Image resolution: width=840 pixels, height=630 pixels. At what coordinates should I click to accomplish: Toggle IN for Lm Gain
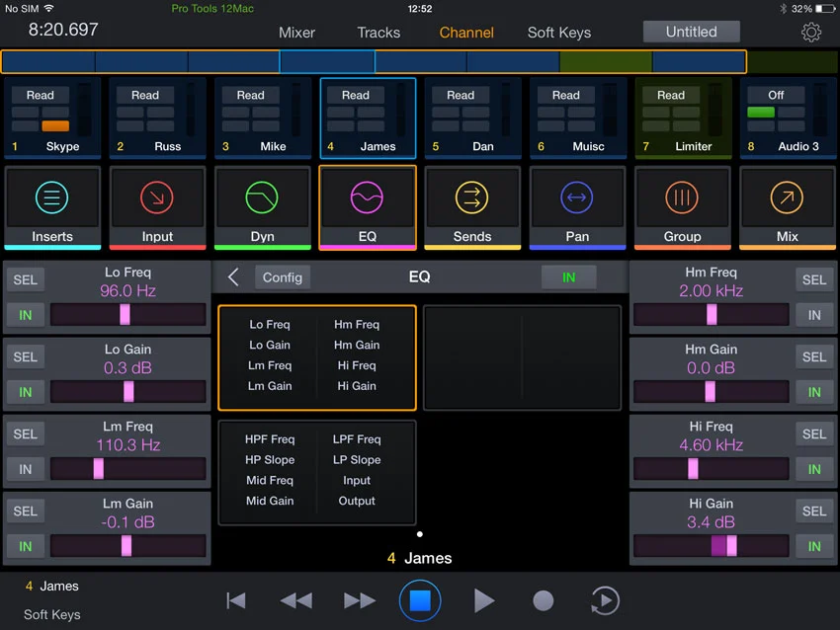tap(25, 546)
